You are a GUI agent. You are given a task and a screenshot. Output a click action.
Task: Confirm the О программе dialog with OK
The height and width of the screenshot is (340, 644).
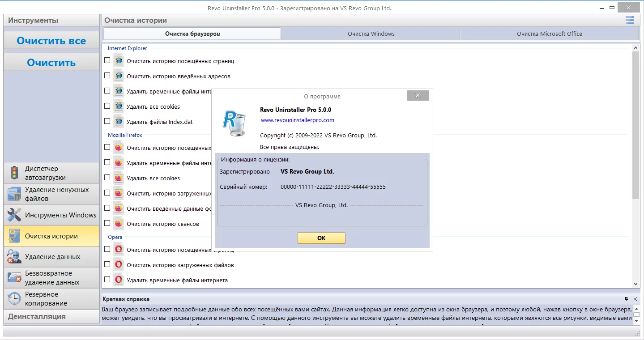click(321, 238)
